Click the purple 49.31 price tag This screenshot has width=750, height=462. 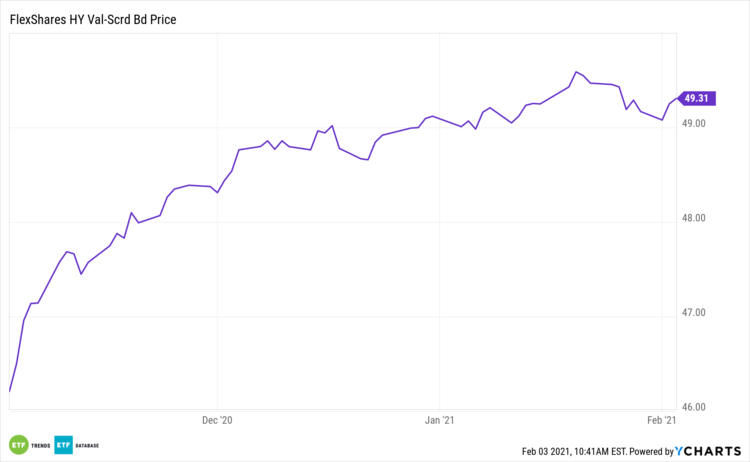point(695,98)
